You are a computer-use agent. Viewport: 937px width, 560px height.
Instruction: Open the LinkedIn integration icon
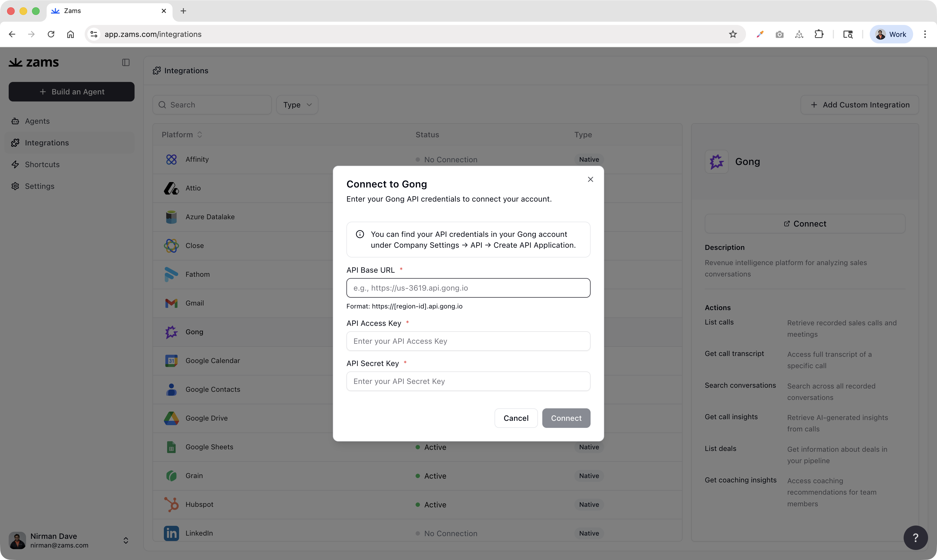click(171, 533)
